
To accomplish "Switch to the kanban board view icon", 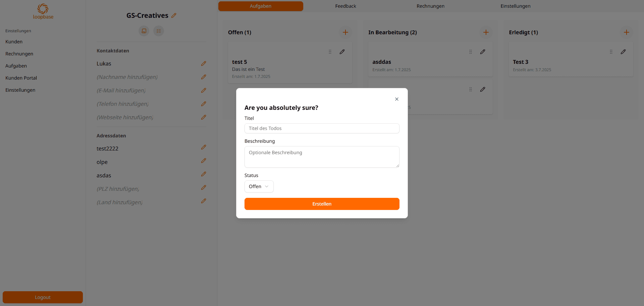I will click(144, 31).
